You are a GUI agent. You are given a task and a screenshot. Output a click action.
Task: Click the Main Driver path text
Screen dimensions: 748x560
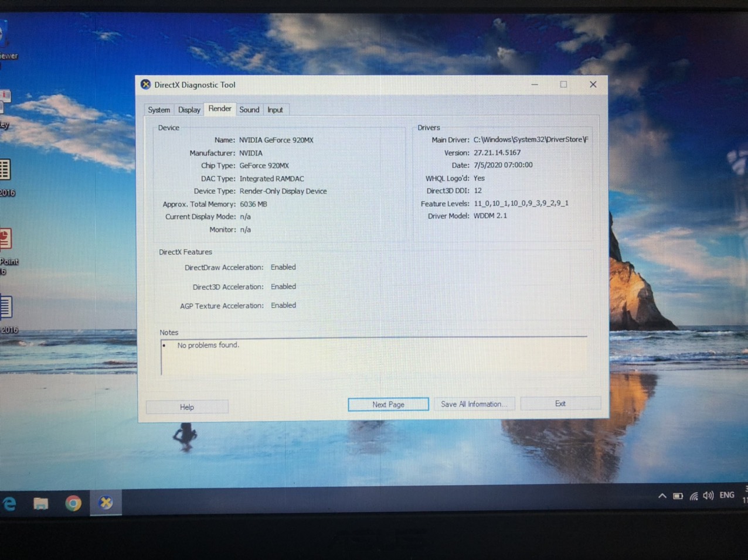(531, 139)
